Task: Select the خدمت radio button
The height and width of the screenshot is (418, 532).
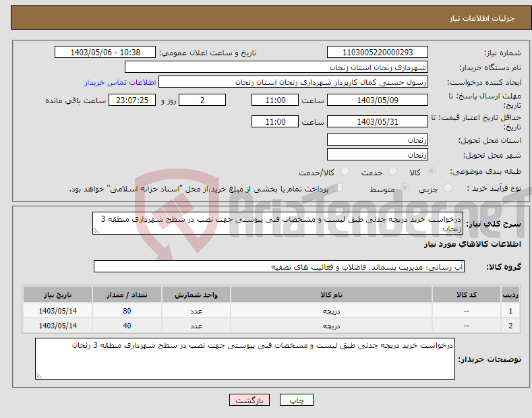Action: click(x=392, y=171)
